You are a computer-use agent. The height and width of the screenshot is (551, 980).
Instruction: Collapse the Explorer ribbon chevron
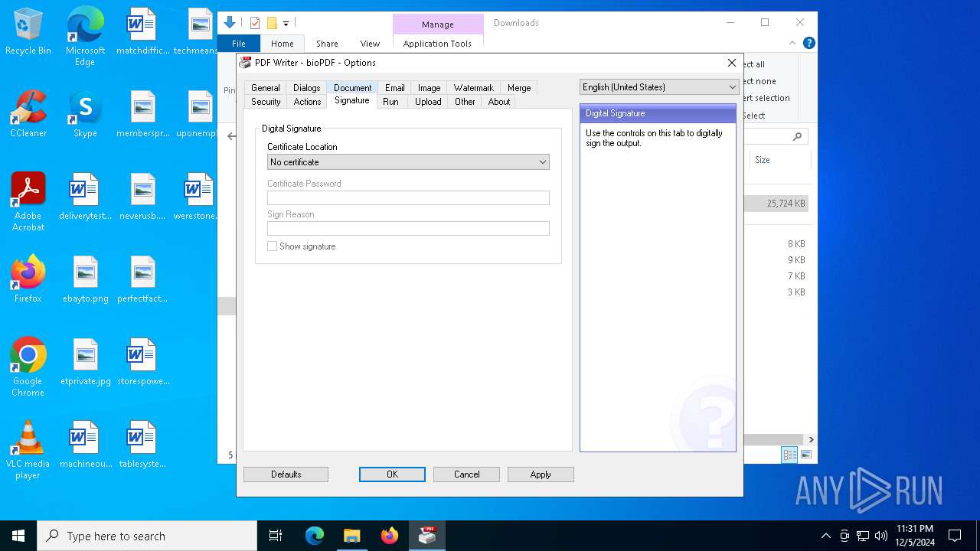(x=792, y=43)
